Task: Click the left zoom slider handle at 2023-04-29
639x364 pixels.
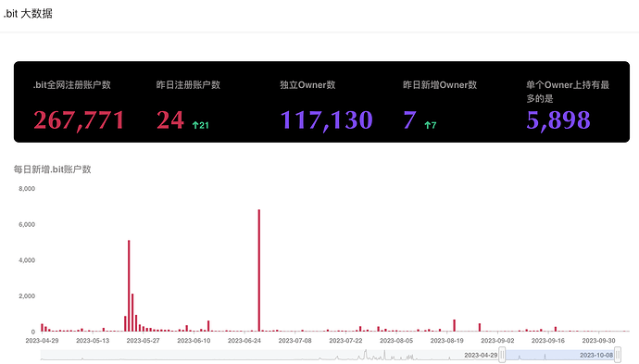Action: tap(502, 355)
